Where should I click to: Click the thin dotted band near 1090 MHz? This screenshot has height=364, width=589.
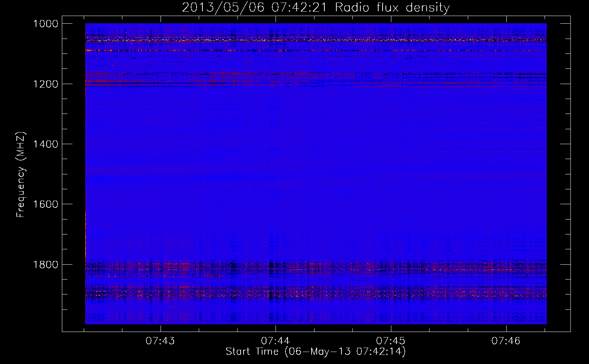pos(316,50)
